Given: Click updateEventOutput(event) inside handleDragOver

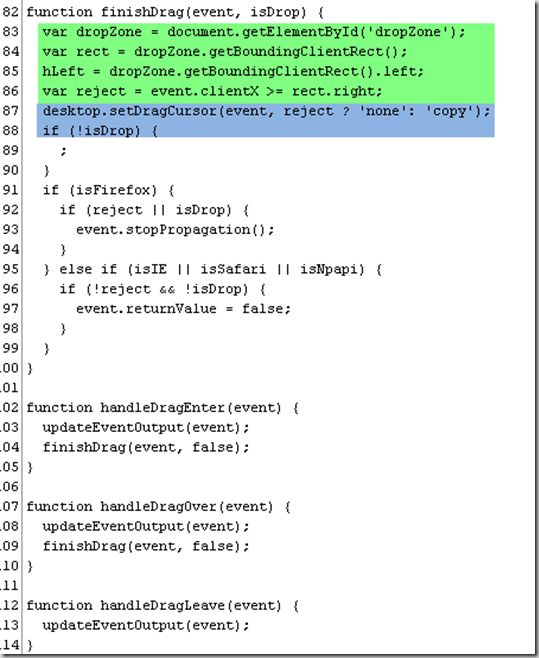Looking at the screenshot, I should pos(146,526).
